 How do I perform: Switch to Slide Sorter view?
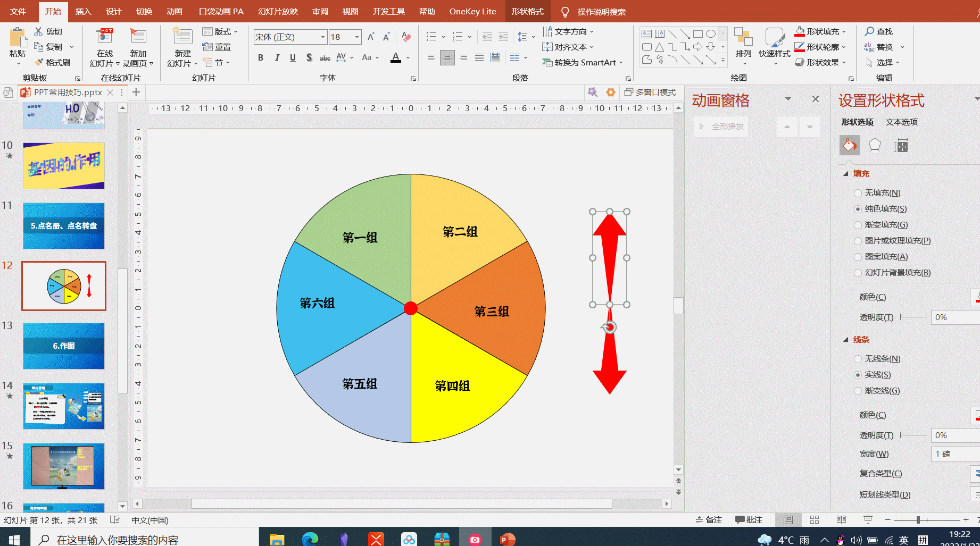815,520
